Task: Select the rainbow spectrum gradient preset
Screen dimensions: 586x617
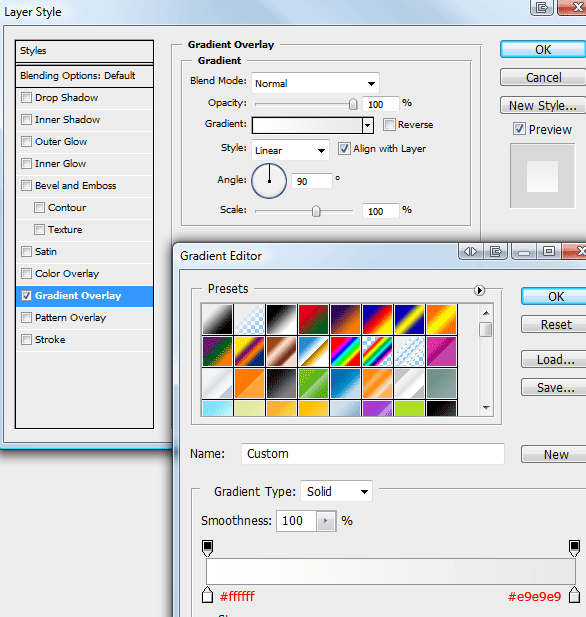Action: click(346, 351)
